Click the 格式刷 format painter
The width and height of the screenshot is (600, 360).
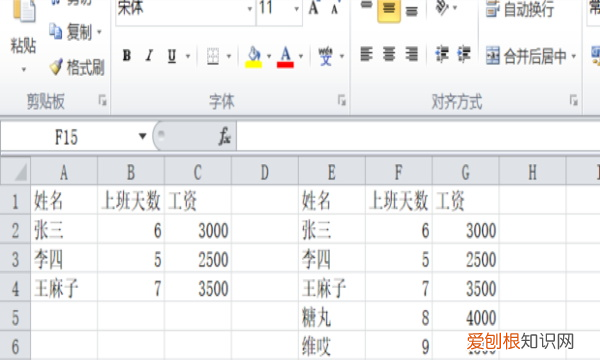click(77, 67)
